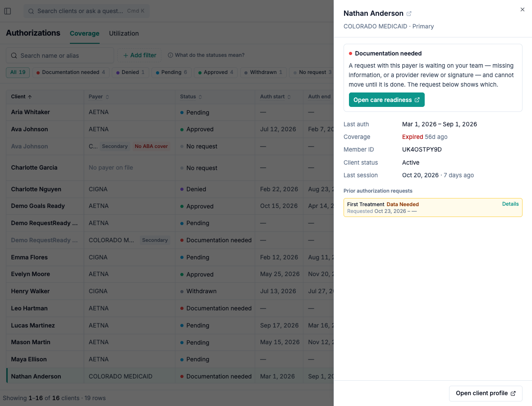
Task: Sort the Auth start column
Action: pos(289,97)
